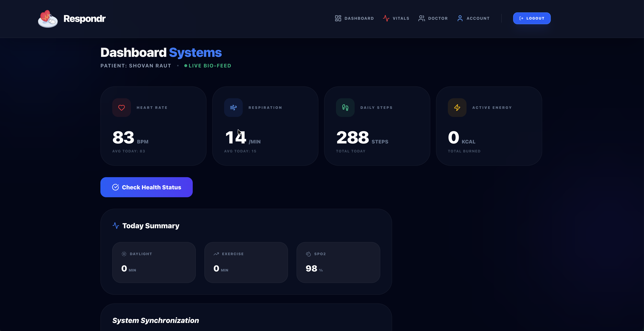Click Check Health Status button
644x331 pixels.
[x=146, y=187]
